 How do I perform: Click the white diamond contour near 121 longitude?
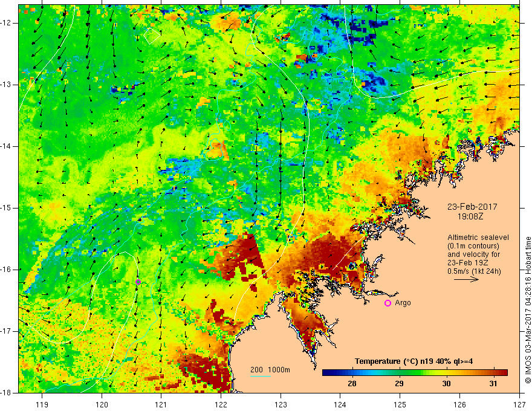point(152,36)
